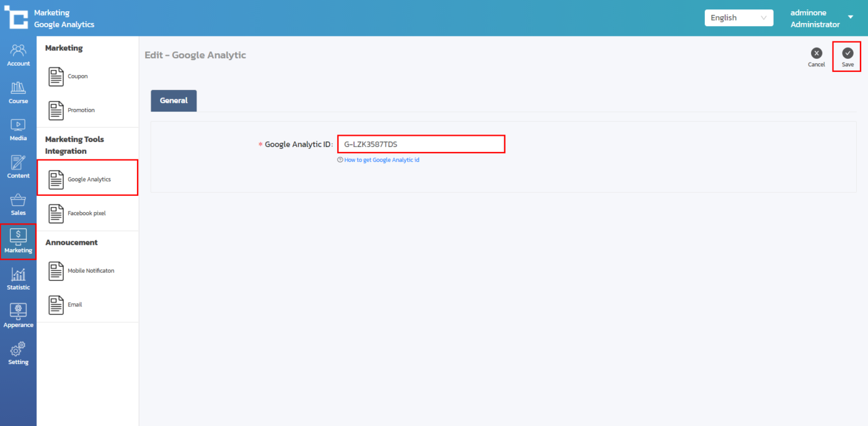Expand the English language dropdown
Image resolution: width=868 pixels, height=426 pixels.
pos(738,18)
